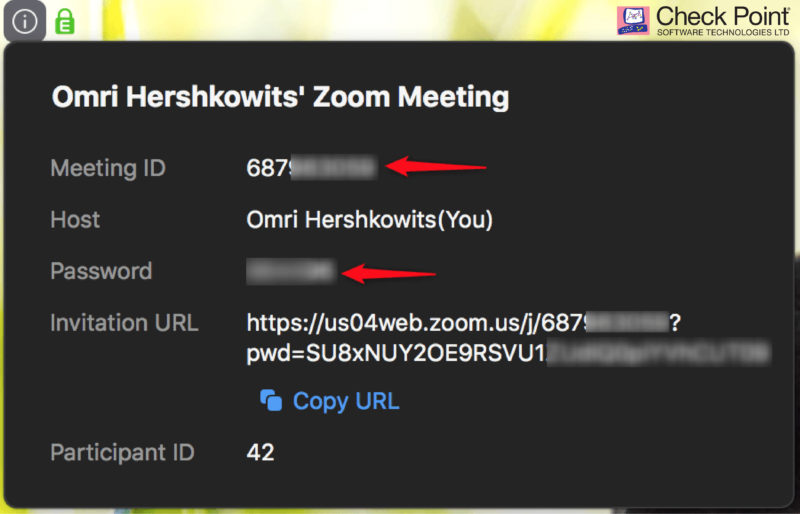Click the green encryption lock icon
800x514 pixels.
coord(65,21)
